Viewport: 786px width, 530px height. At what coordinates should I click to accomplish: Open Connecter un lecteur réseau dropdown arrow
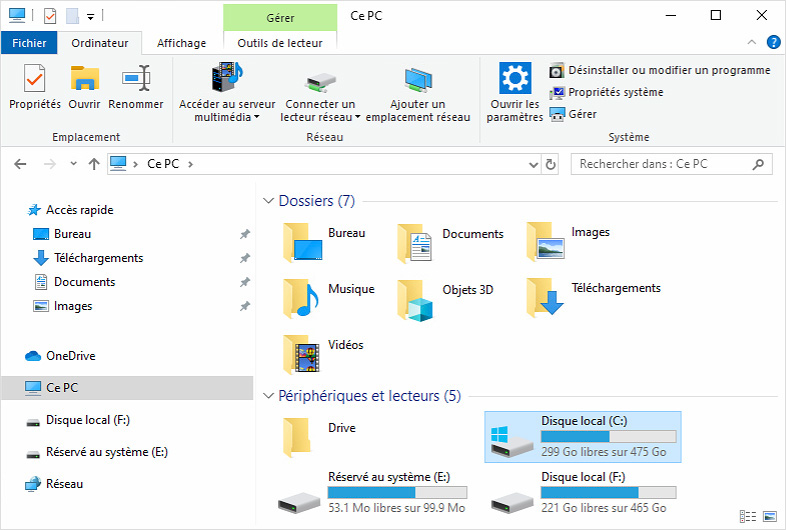click(x=357, y=117)
